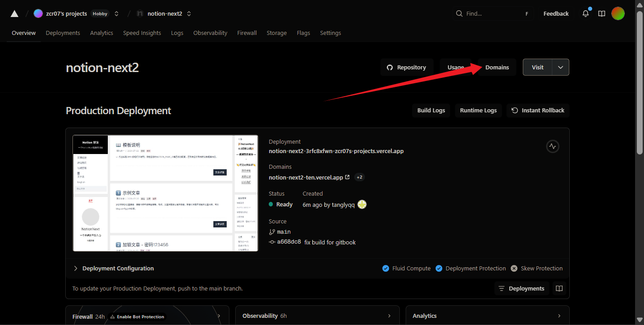Show the +2 additional domains badge

tap(360, 177)
